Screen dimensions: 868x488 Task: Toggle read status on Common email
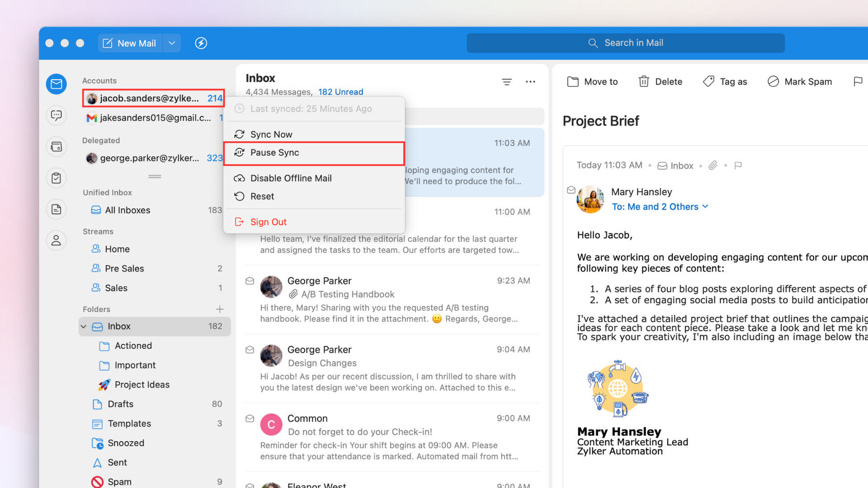pyautogui.click(x=250, y=418)
